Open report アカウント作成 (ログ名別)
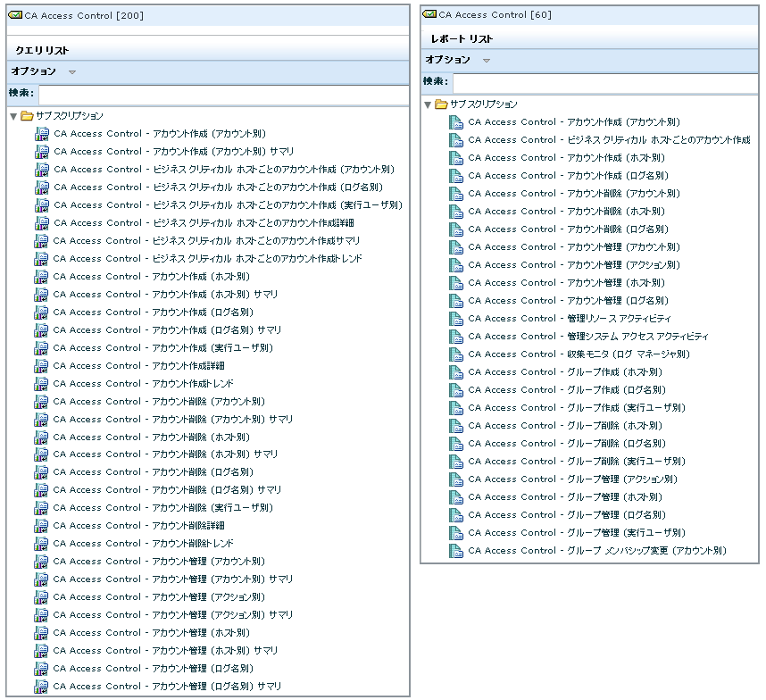The image size is (766, 700). 569,176
